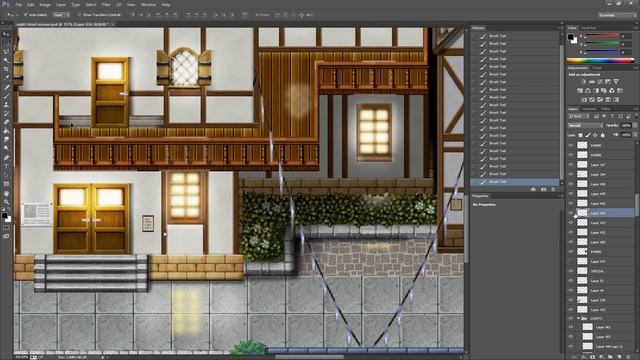The width and height of the screenshot is (640, 360).
Task: Open the Layers panel options menu
Action: [x=635, y=109]
